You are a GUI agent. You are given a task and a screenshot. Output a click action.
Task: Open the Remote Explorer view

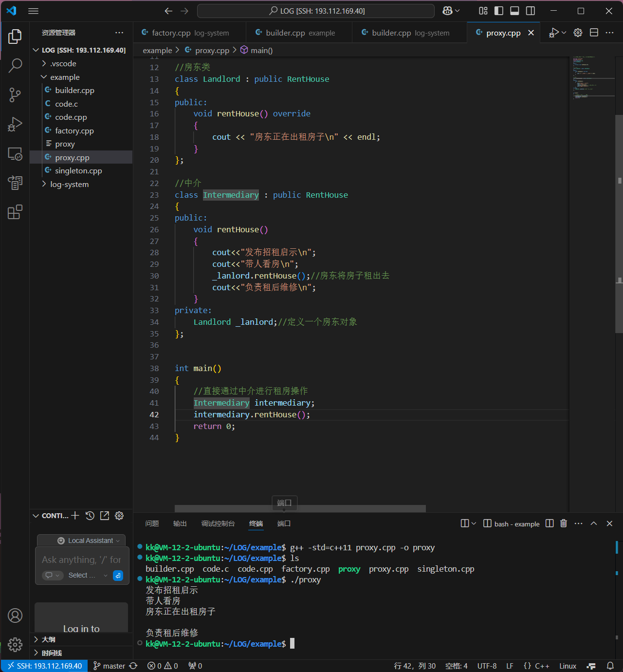click(x=15, y=154)
